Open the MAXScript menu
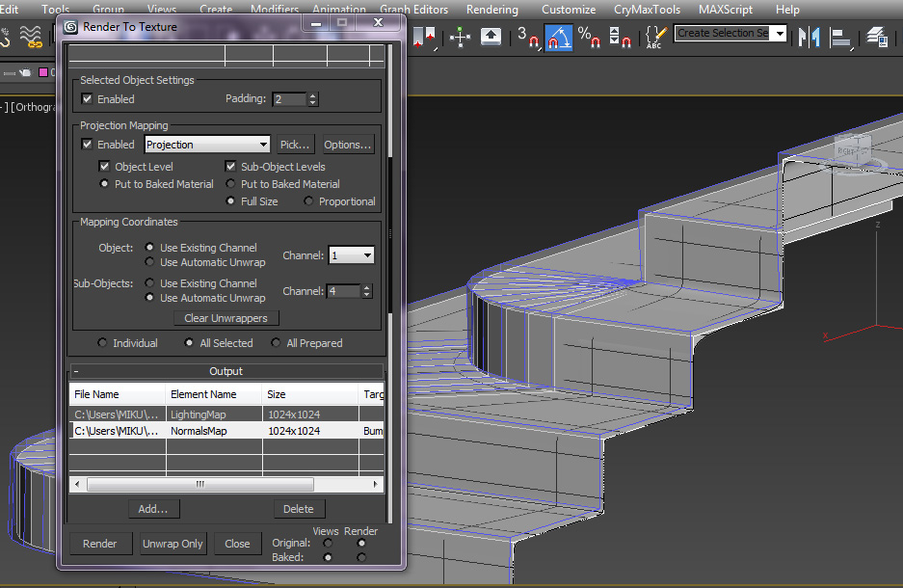903x588 pixels. [x=726, y=10]
